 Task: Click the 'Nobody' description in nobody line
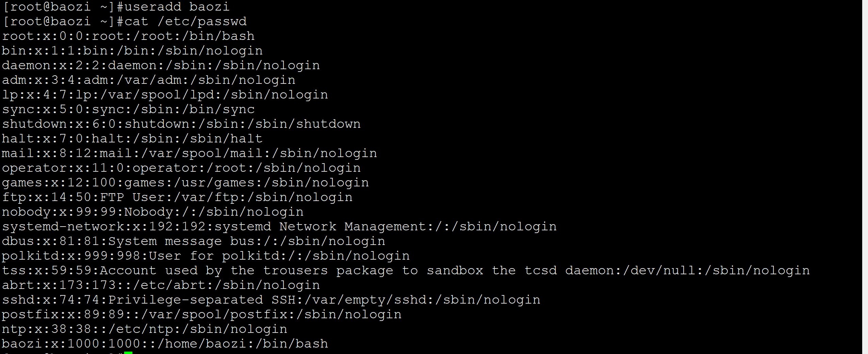(149, 212)
